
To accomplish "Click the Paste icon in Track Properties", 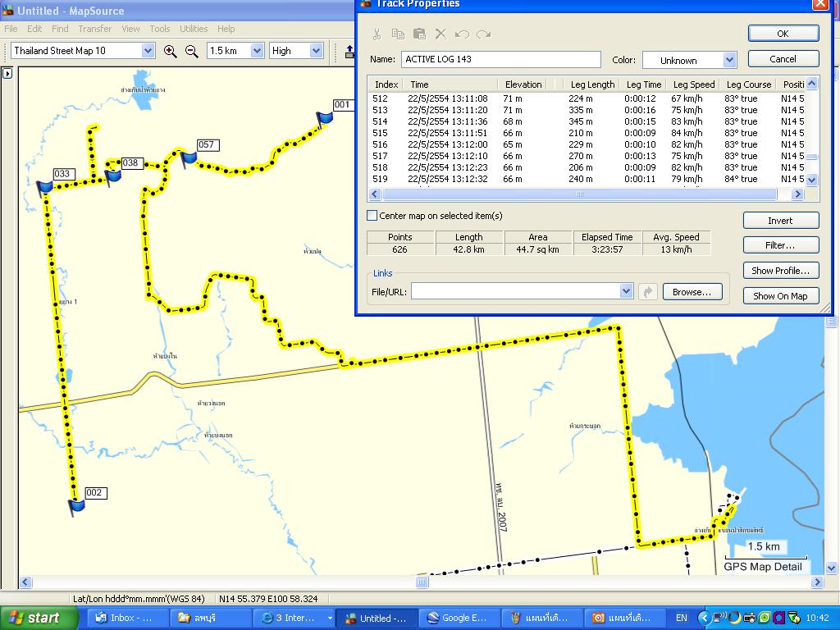I will coord(419,34).
